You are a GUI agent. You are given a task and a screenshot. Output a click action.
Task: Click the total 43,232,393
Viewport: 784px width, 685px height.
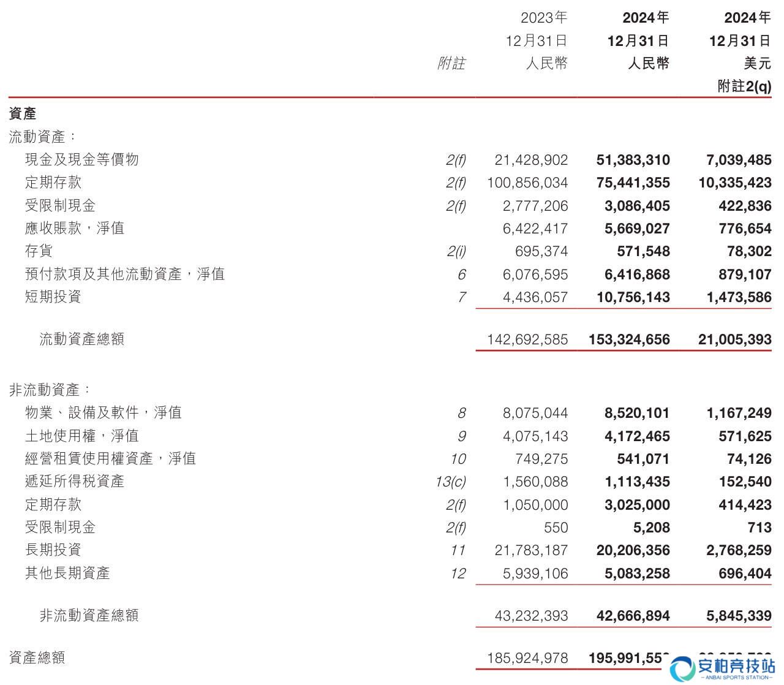[531, 616]
